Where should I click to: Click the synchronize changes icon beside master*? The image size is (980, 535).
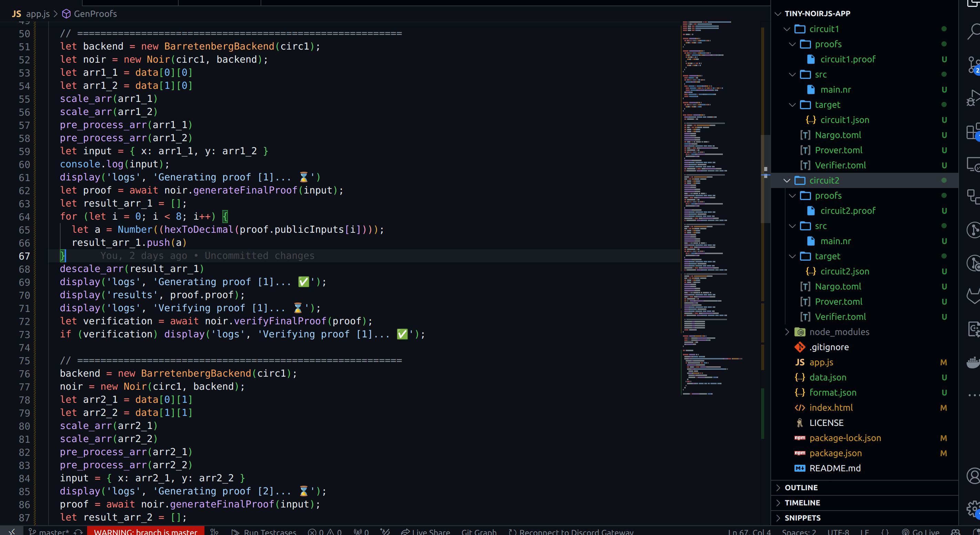78,532
